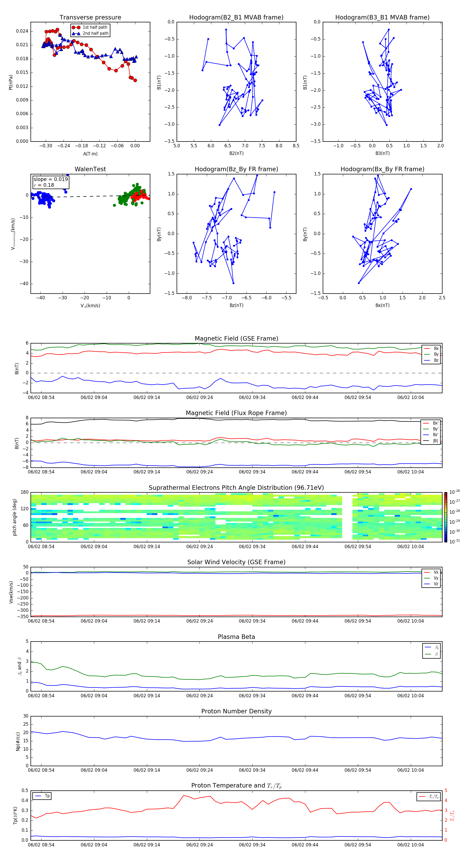Click the 'slope = 0.019' annotation
The height and width of the screenshot is (868, 473).
[x=50, y=179]
